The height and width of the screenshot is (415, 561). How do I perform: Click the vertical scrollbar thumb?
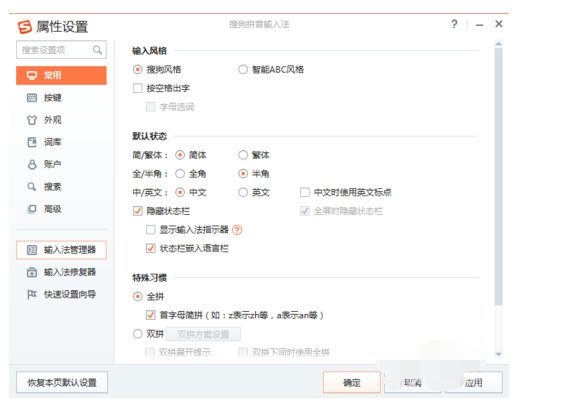tap(498, 176)
